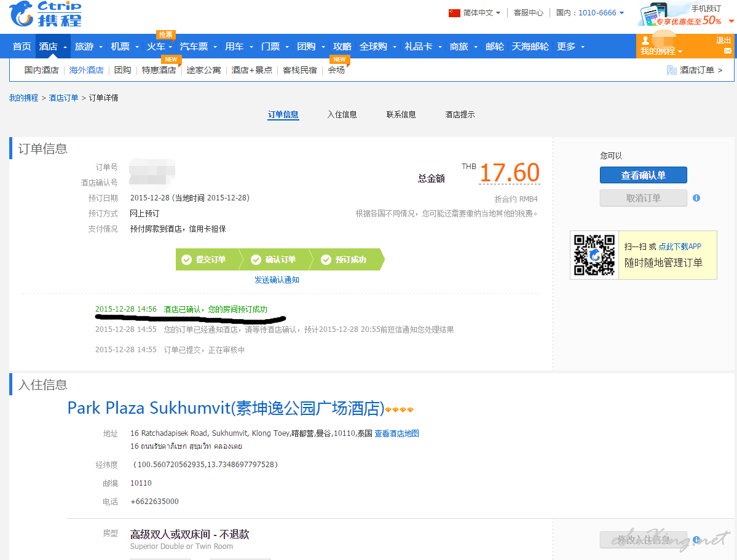The width and height of the screenshot is (737, 560).
Task: Click info icon beside 修改入住信息
Action: 696,540
